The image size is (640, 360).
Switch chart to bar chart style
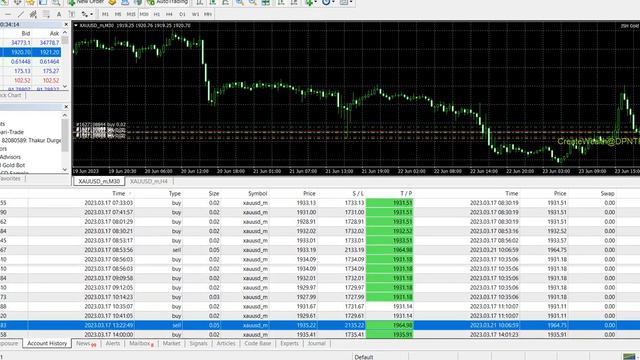point(200,2)
